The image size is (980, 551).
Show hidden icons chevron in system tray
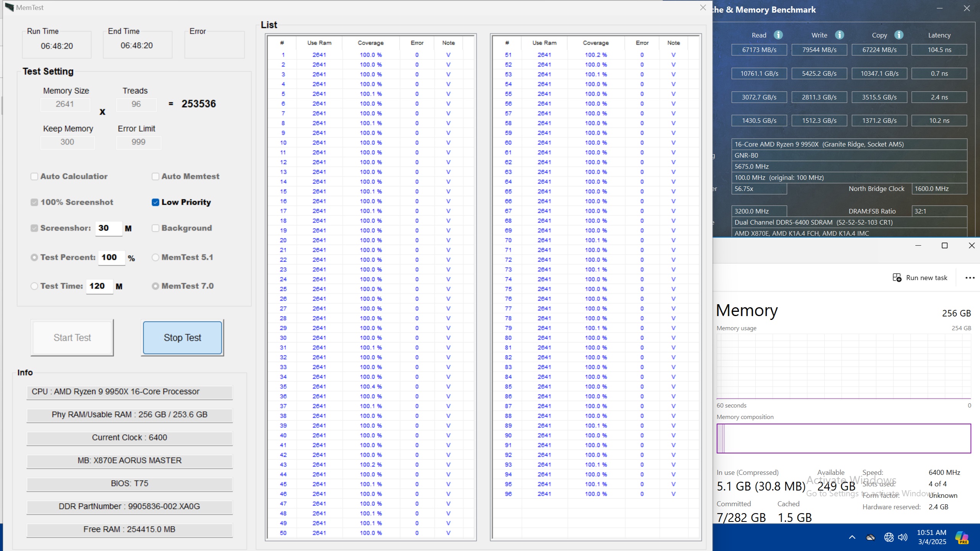[852, 537]
